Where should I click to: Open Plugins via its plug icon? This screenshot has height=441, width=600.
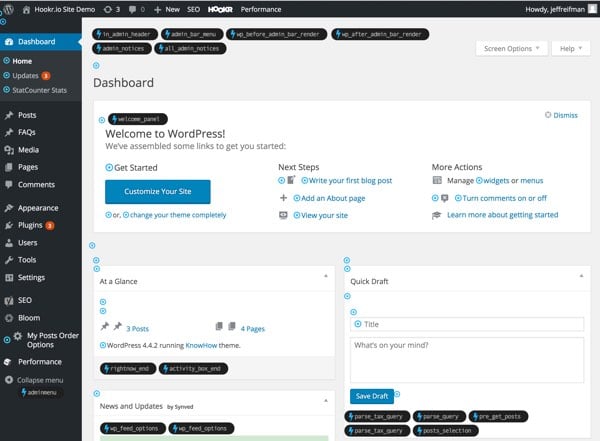click(9, 225)
